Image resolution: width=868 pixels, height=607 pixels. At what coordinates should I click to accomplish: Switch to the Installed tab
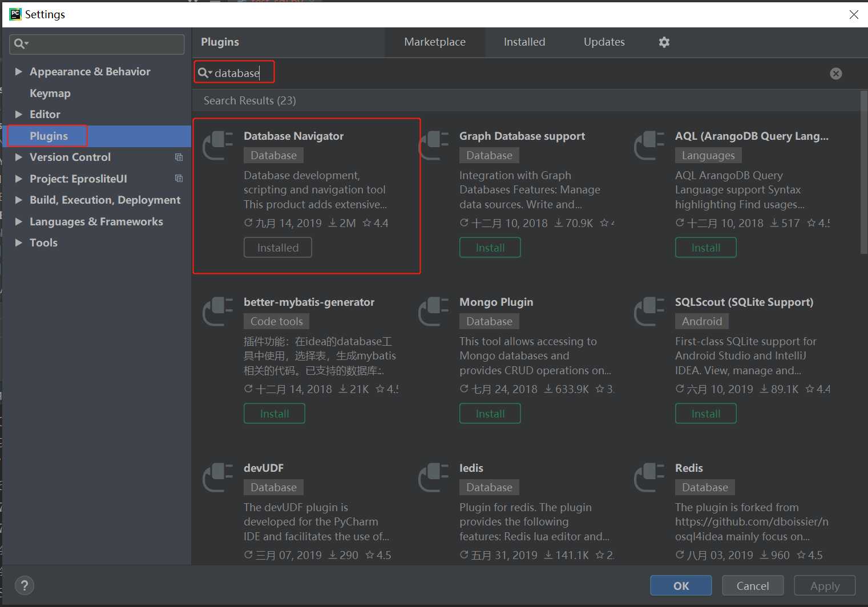(524, 42)
